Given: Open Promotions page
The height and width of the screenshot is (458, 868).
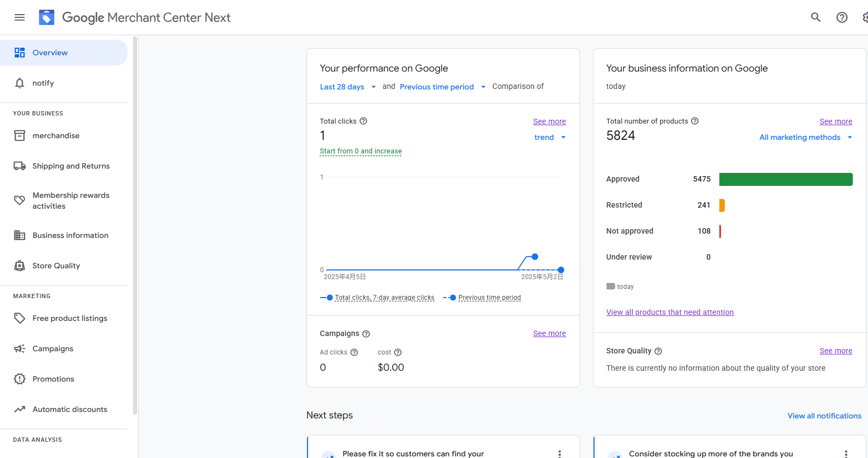Looking at the screenshot, I should coord(63,379).
